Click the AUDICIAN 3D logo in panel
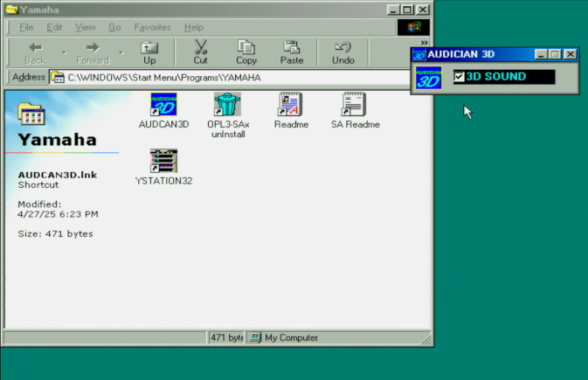 click(x=428, y=78)
